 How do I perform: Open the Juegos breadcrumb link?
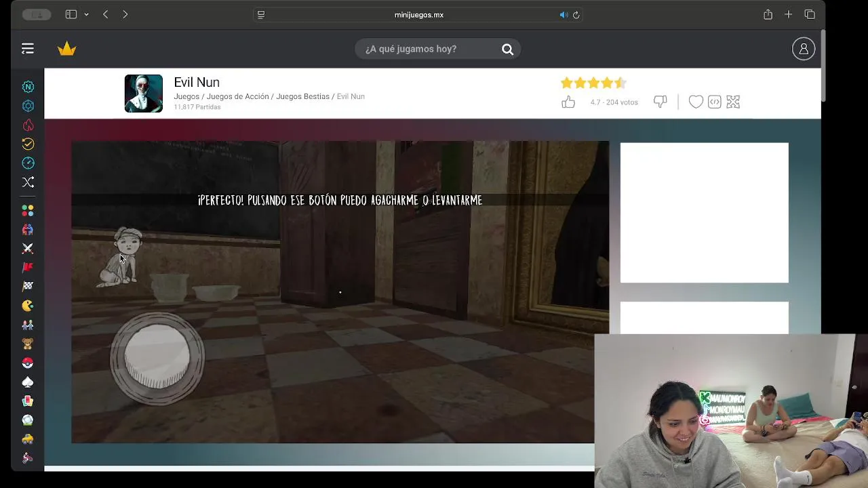186,96
